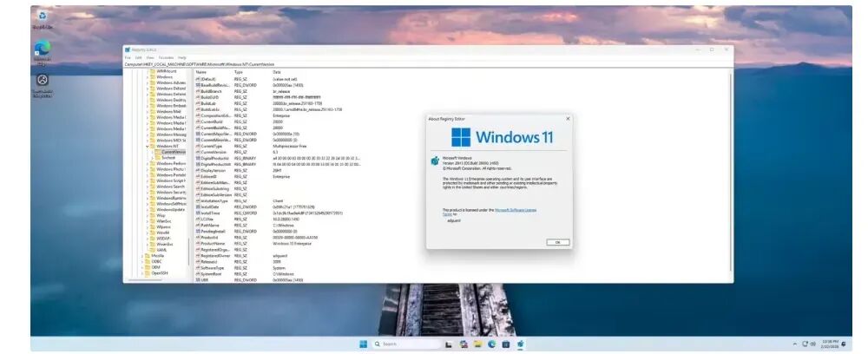868x354 pixels.
Task: Expand the Svchost subkey
Action: pyautogui.click(x=152, y=158)
